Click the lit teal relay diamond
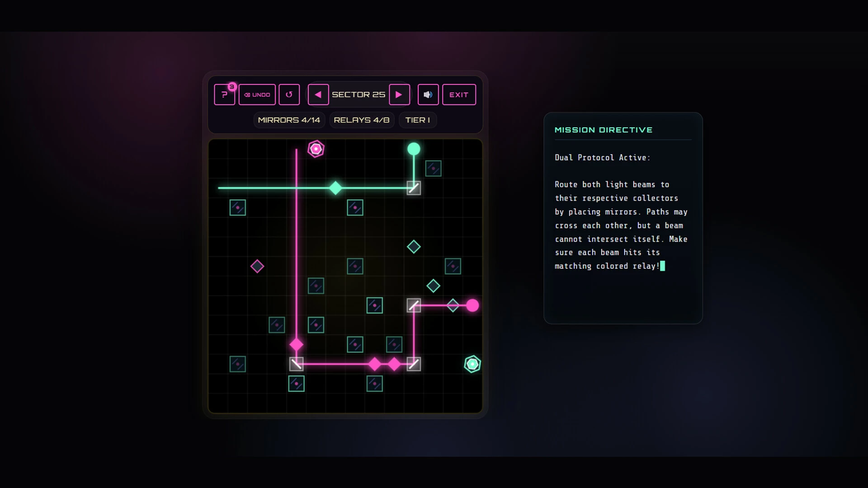This screenshot has height=488, width=868. (x=335, y=188)
